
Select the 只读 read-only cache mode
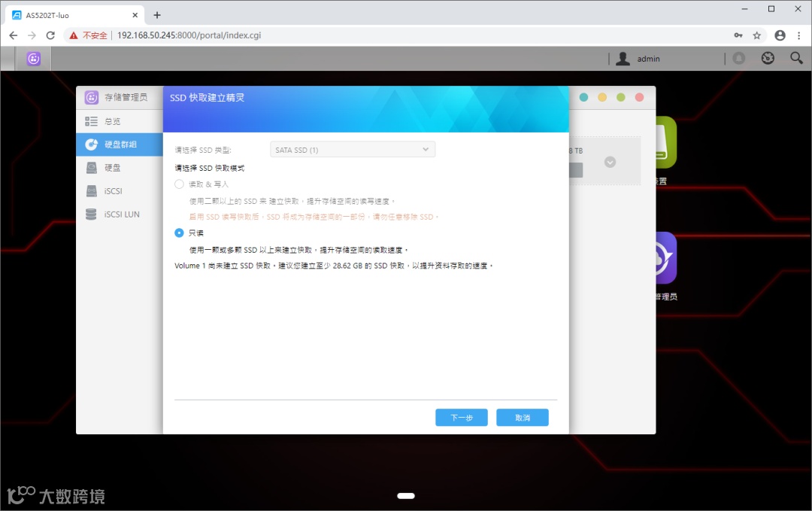pos(179,233)
